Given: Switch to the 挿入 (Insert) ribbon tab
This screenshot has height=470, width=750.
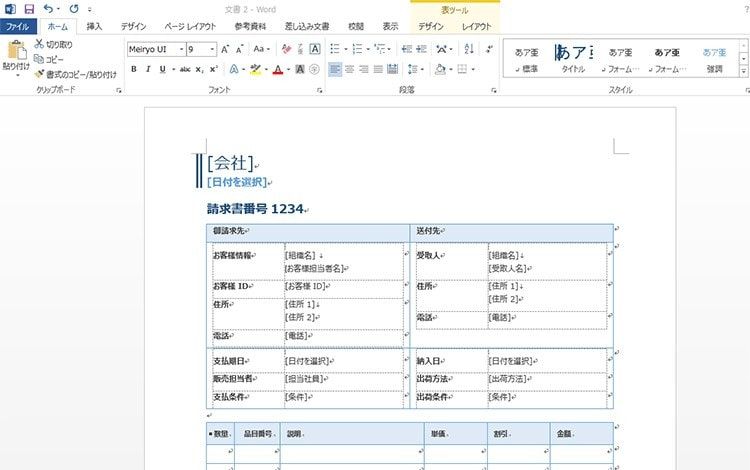Looking at the screenshot, I should point(94,27).
